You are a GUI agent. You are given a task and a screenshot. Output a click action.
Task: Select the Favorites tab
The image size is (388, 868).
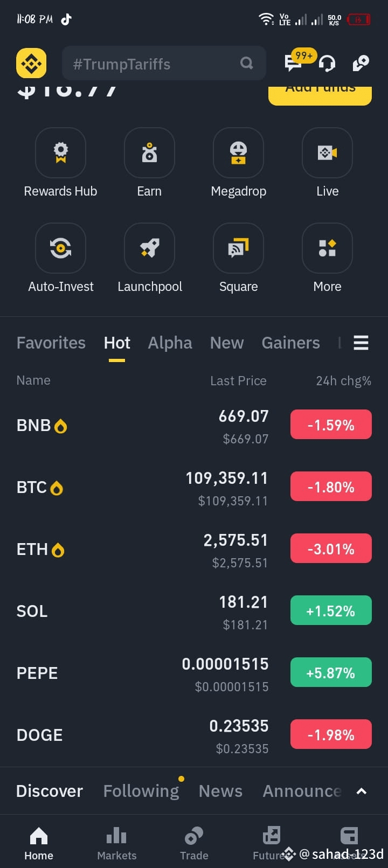(51, 343)
